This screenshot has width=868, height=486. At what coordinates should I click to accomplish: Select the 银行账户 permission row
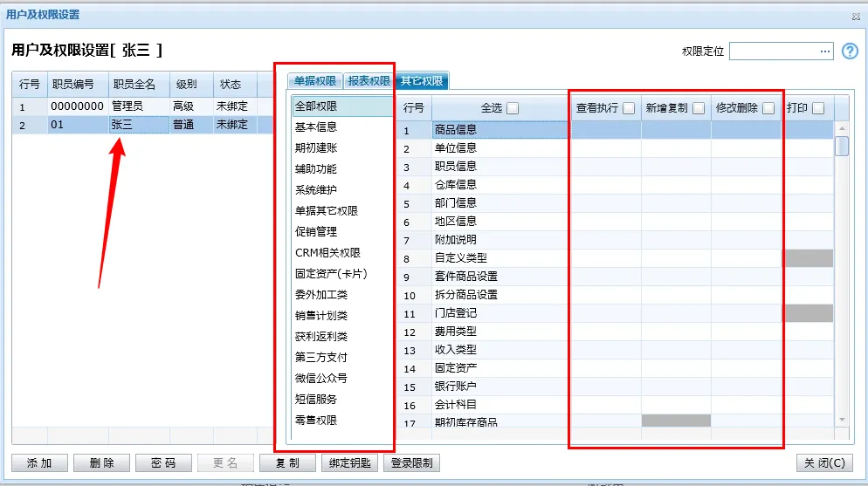pos(615,387)
